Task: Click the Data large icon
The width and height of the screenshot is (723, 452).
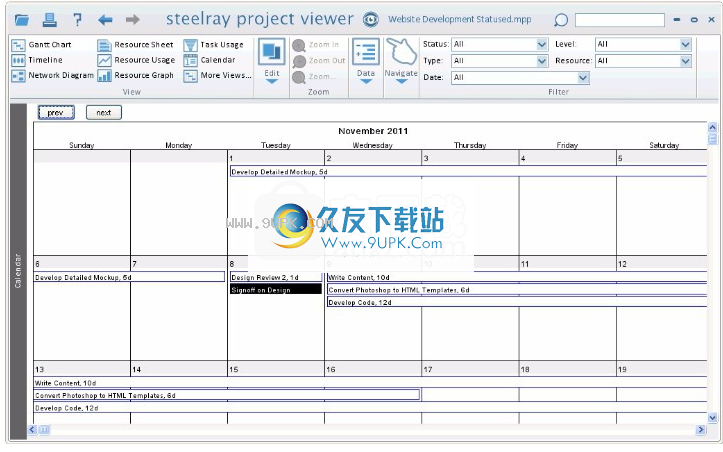Action: [366, 52]
